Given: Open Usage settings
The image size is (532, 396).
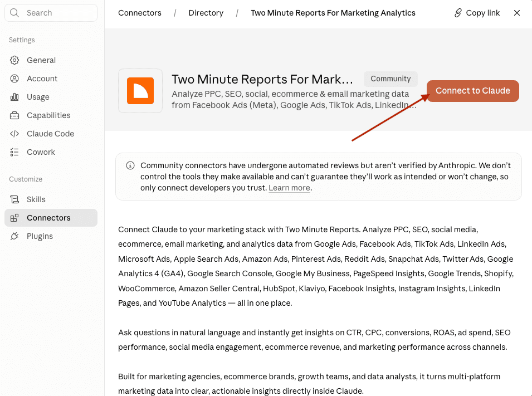Looking at the screenshot, I should tap(51, 97).
